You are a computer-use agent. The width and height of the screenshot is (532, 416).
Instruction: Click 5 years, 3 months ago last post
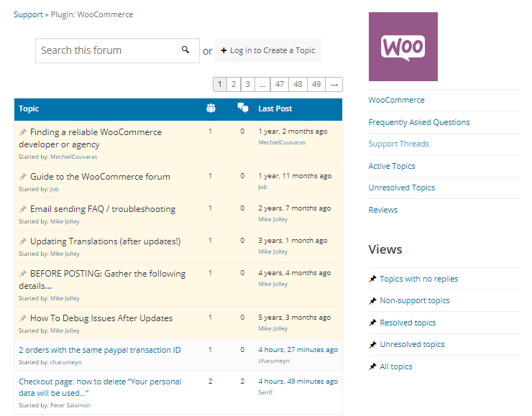click(x=295, y=318)
